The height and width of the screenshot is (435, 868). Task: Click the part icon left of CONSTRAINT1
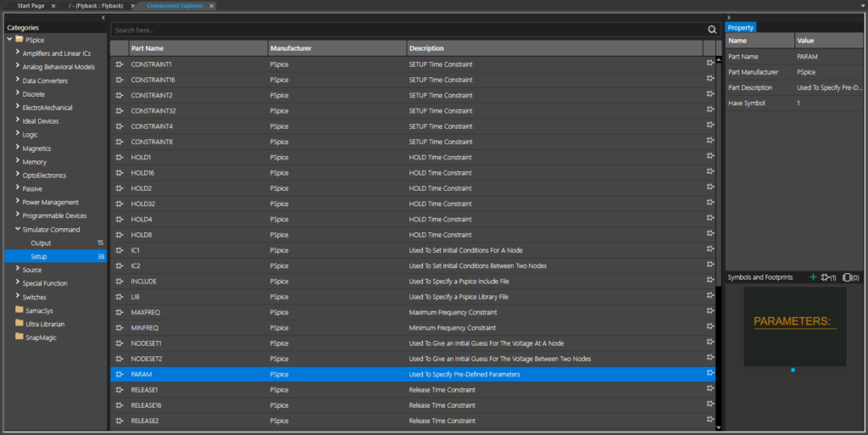point(120,64)
